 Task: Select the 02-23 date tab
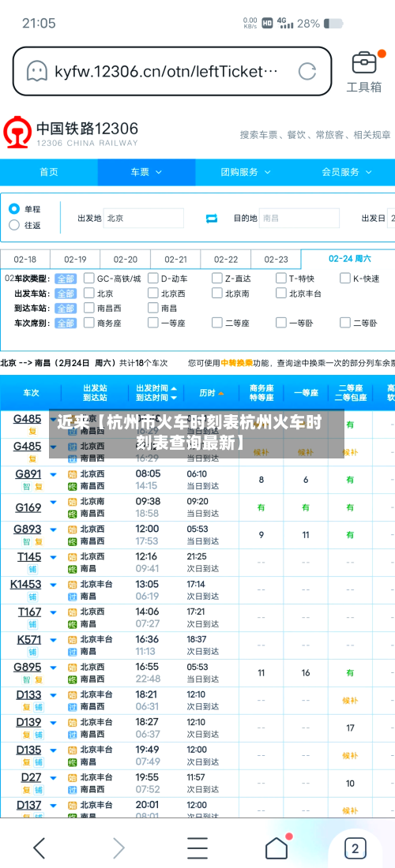point(276,259)
